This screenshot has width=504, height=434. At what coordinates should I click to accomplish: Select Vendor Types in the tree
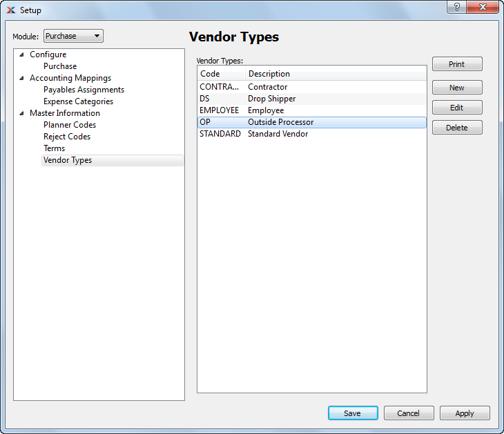pyautogui.click(x=113, y=160)
